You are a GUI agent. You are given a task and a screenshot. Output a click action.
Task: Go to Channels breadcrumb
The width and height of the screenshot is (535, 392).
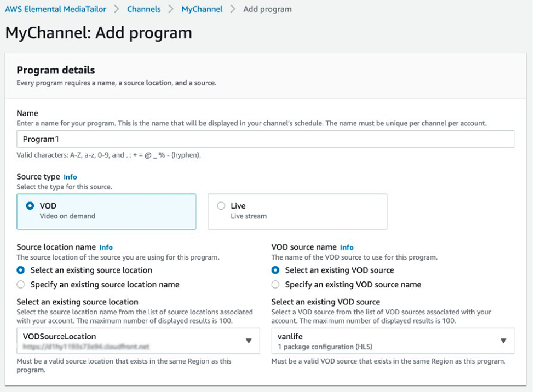143,9
